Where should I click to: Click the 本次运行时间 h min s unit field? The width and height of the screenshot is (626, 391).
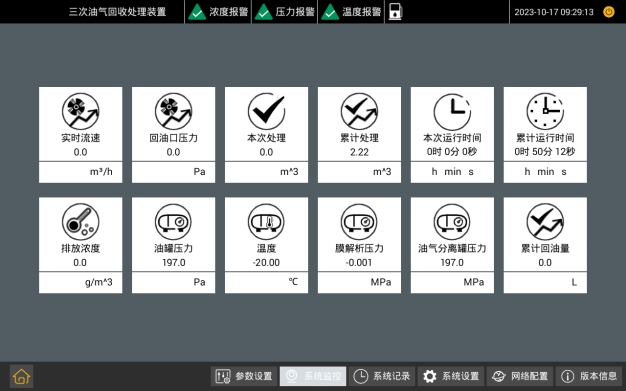click(x=452, y=172)
